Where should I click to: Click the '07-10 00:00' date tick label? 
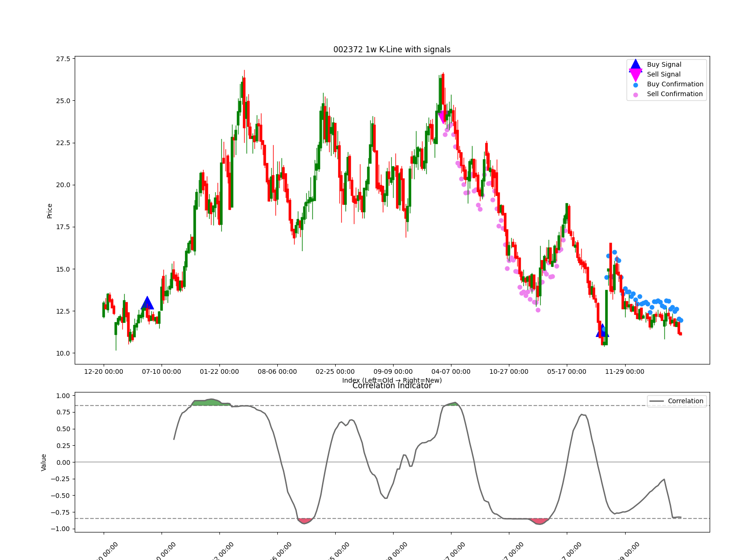(162, 371)
